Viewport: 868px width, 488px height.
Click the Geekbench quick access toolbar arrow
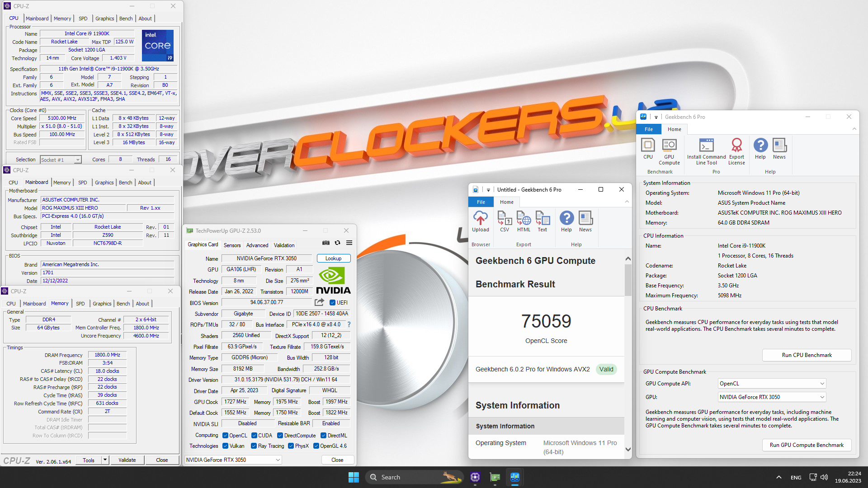pyautogui.click(x=656, y=117)
